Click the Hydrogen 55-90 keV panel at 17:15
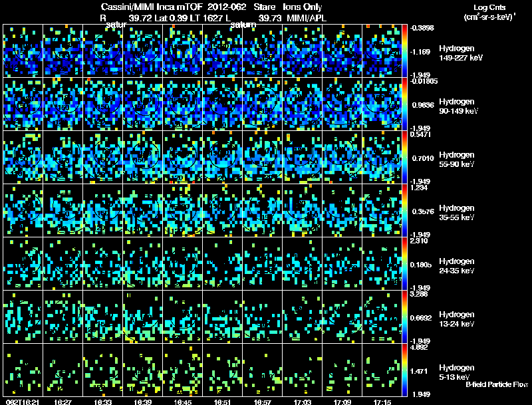The image size is (532, 405). 382,158
